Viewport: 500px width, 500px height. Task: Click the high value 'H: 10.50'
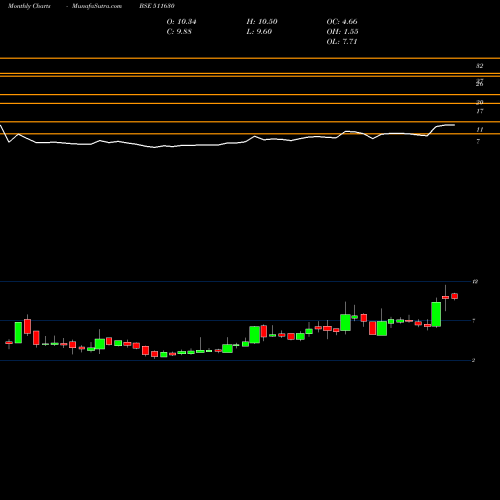tap(262, 22)
